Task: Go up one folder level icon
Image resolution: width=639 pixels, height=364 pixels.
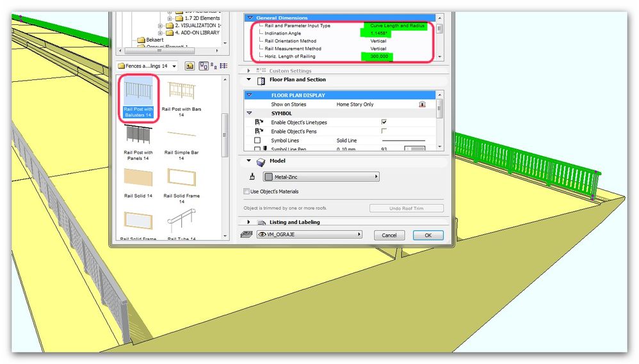Action: [190, 66]
